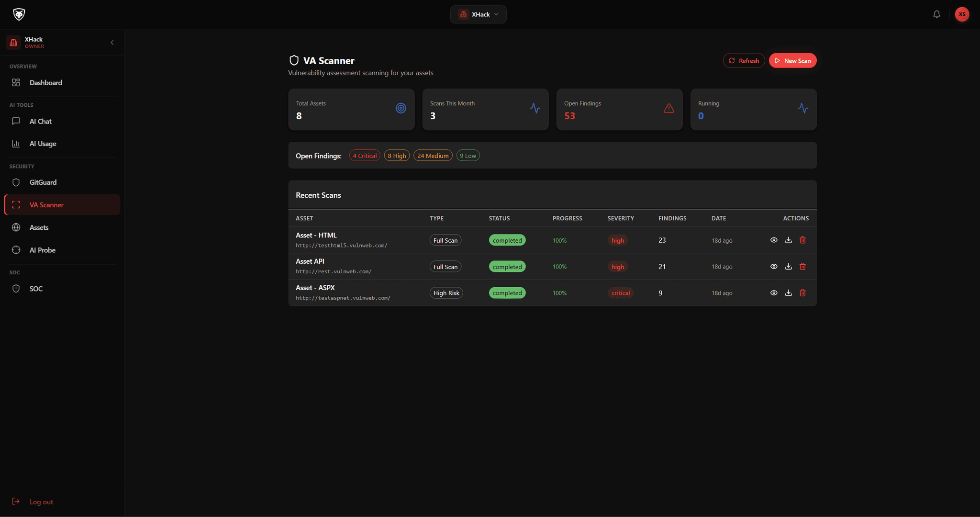The image size is (980, 517).
Task: Download the Asset - ASPX scan report
Action: click(789, 292)
